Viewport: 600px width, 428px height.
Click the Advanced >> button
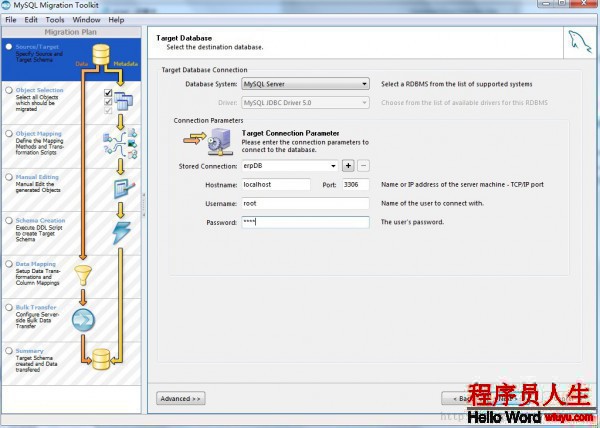click(181, 399)
